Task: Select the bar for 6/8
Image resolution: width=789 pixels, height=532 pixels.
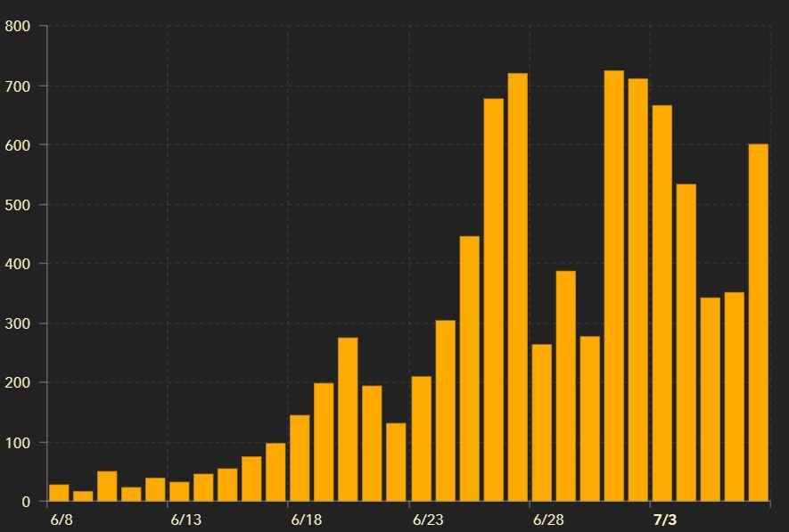Action: (59, 493)
